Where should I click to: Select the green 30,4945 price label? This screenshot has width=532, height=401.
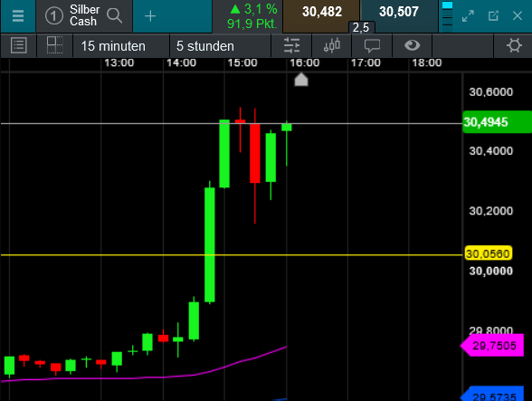click(x=497, y=122)
